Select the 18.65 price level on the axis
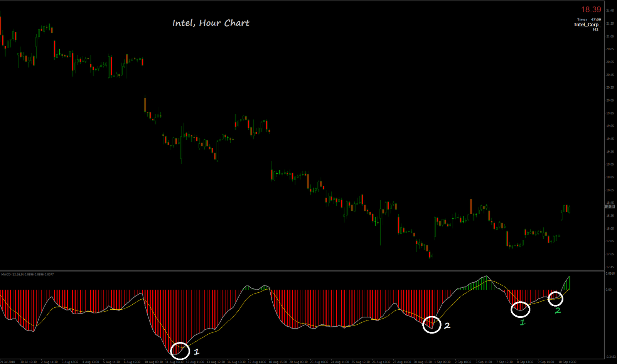The width and height of the screenshot is (617, 364). click(x=610, y=190)
